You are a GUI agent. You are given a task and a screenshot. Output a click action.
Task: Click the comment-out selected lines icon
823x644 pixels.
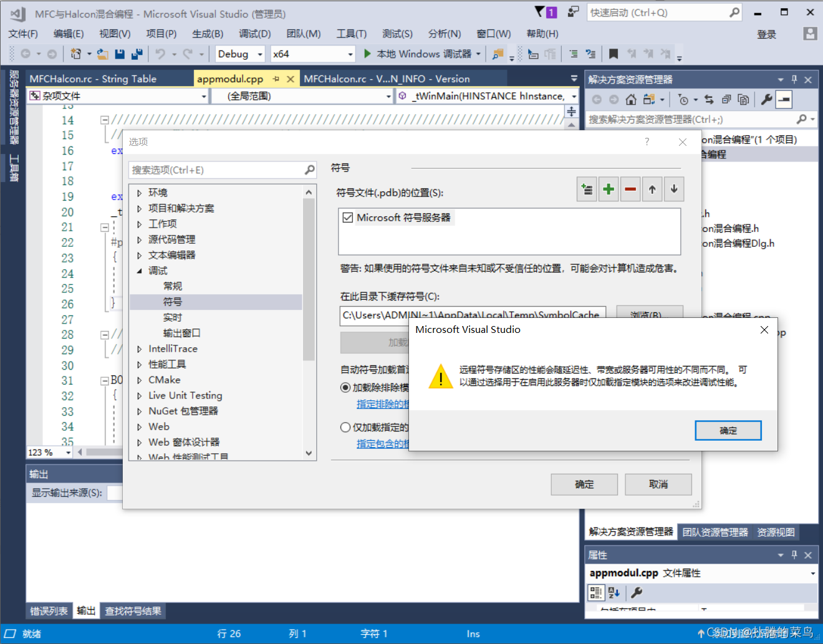tap(574, 54)
